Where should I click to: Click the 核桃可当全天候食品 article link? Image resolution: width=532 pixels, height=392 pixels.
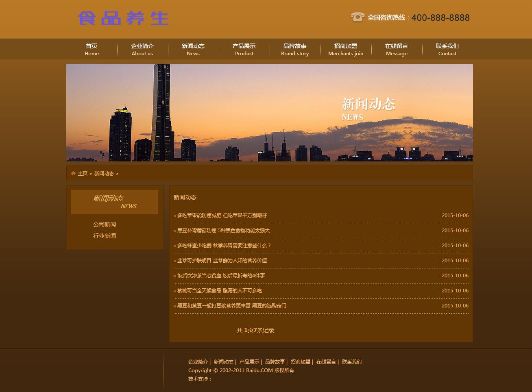[x=220, y=291]
